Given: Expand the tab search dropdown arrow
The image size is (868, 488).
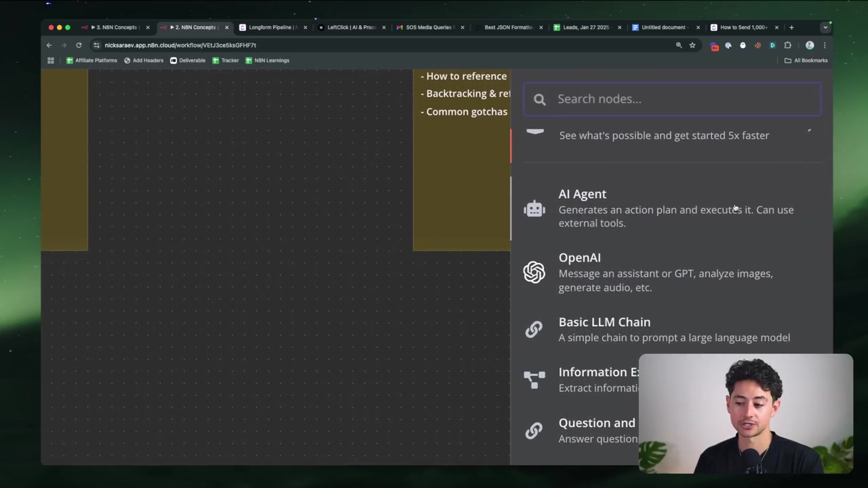Looking at the screenshot, I should 825,27.
